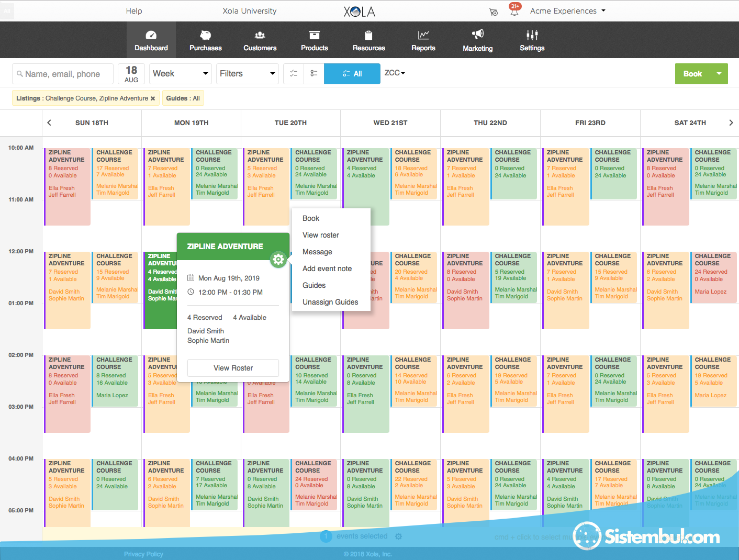739x560 pixels.
Task: Open Thursday noon Zipline Adventure event
Action: (466, 290)
